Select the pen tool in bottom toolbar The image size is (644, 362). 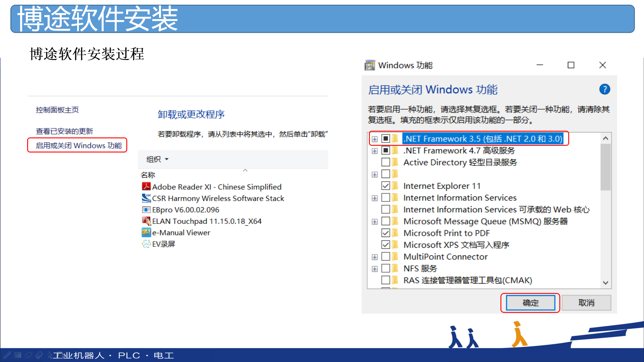7,355
